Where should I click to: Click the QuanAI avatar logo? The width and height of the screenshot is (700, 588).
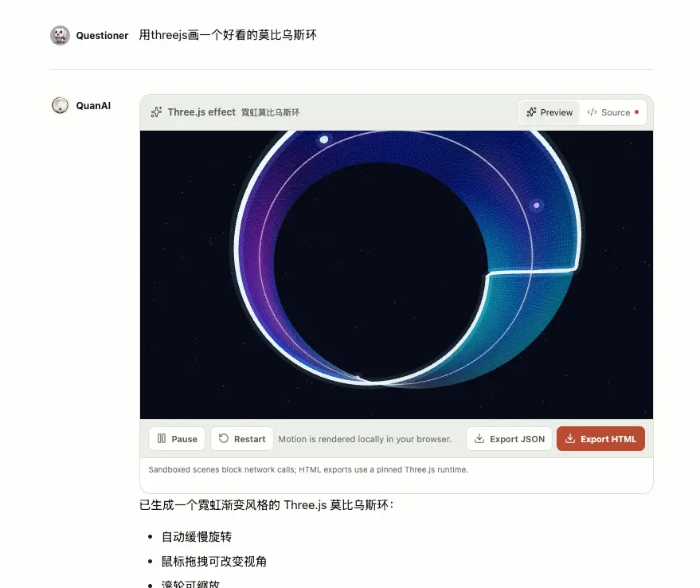click(60, 105)
